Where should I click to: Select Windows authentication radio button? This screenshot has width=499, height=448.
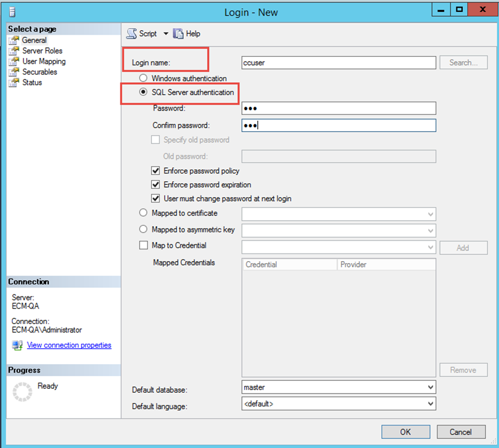click(x=143, y=79)
